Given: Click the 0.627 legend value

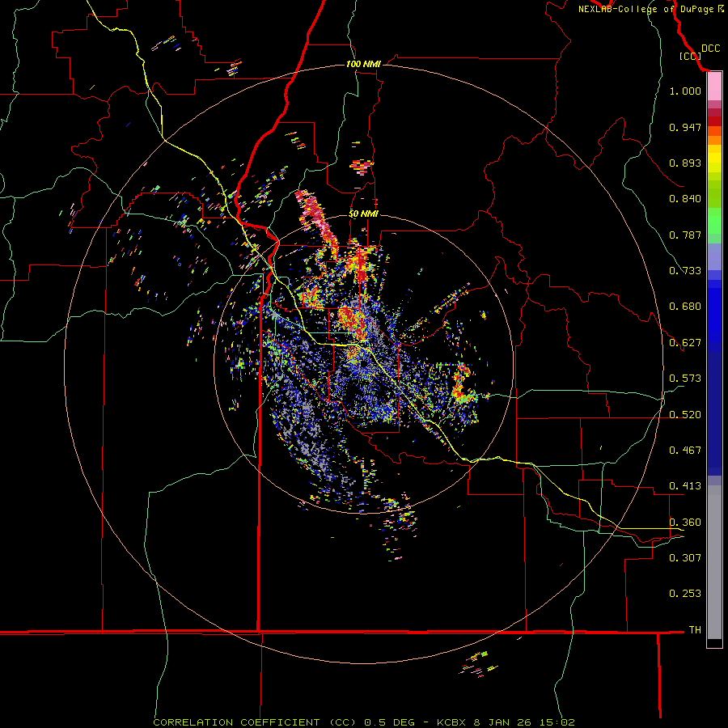Looking at the screenshot, I should click(x=685, y=343).
